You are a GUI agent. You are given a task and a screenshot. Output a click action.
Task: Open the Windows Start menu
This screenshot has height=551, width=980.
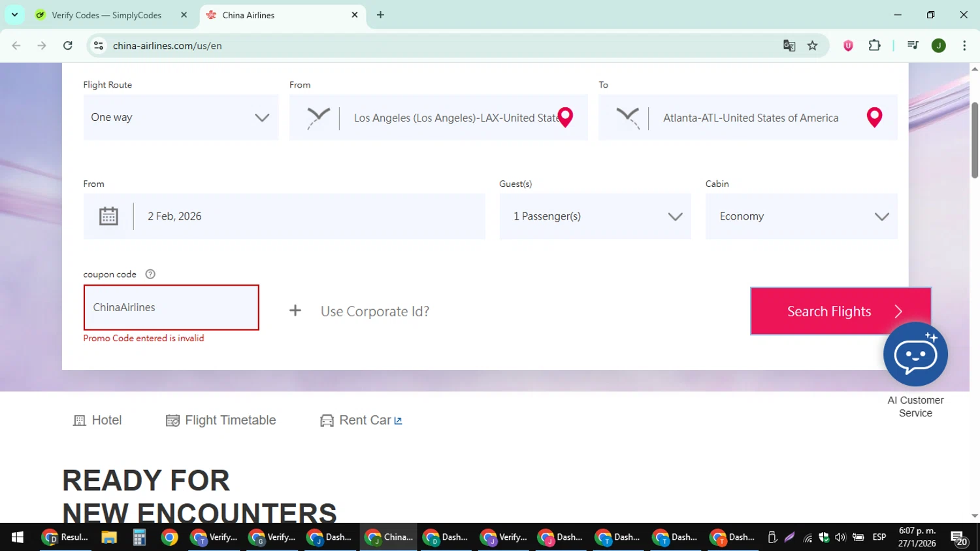(18, 537)
